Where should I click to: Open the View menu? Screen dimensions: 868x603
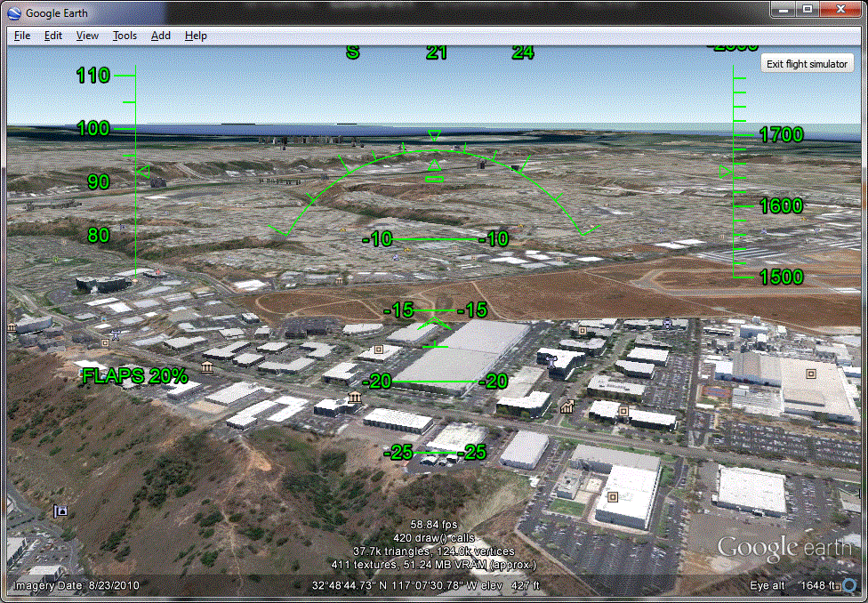87,36
